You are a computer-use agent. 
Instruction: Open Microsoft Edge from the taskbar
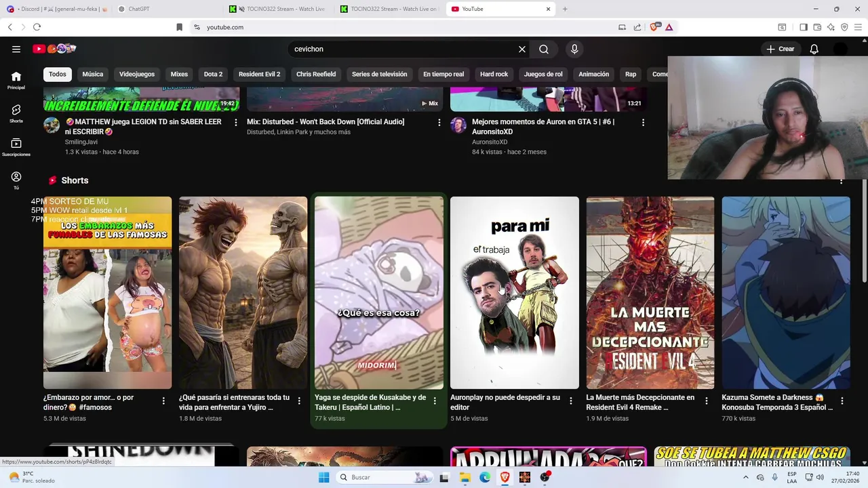point(485,477)
